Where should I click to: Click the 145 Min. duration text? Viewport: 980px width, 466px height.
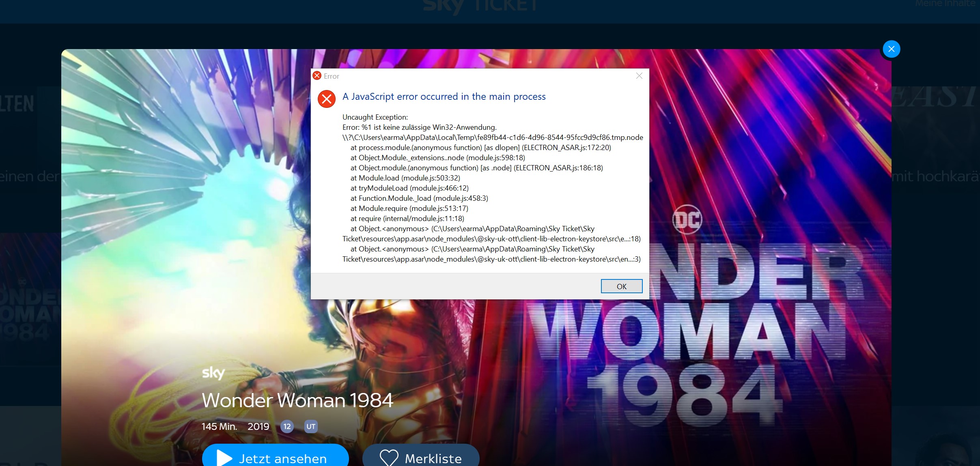(x=219, y=427)
